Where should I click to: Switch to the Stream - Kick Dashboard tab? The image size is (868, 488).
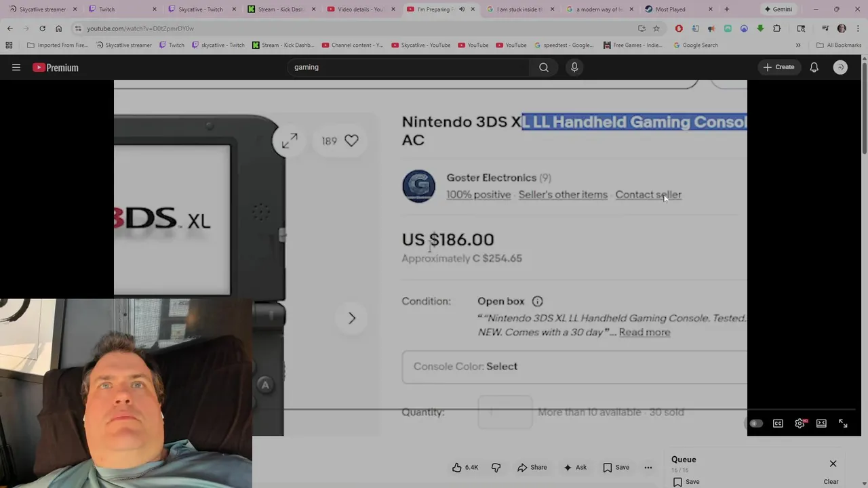tap(280, 9)
